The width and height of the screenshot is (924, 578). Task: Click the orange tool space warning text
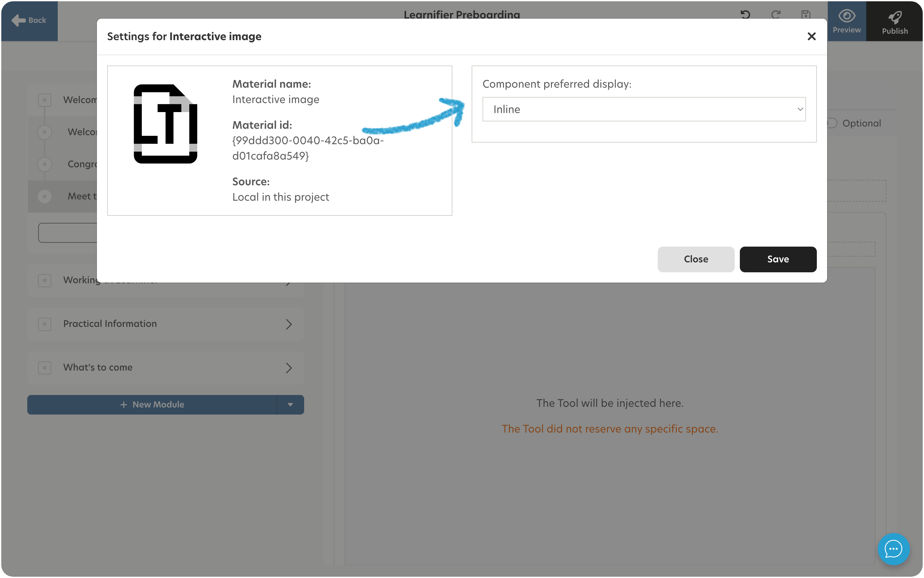point(610,429)
